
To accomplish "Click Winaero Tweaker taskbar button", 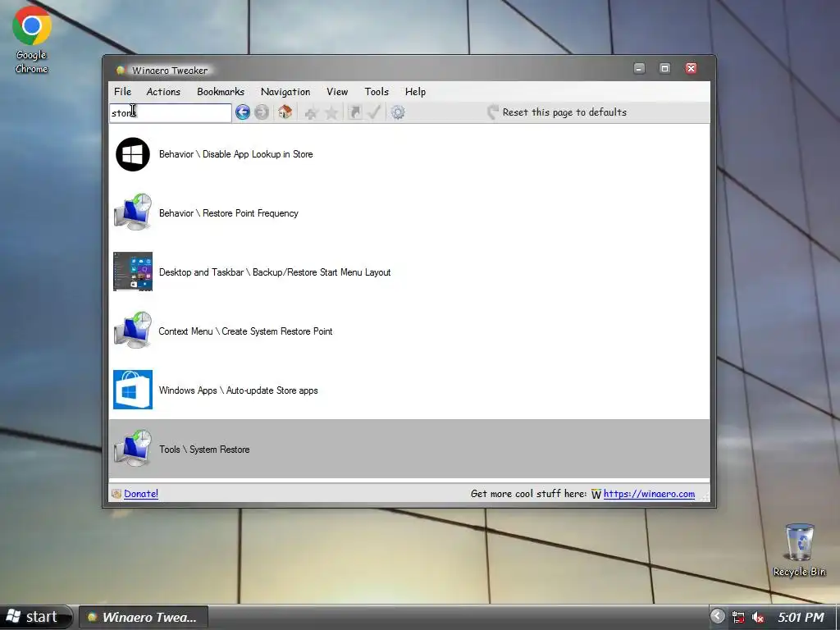I will pos(143,617).
